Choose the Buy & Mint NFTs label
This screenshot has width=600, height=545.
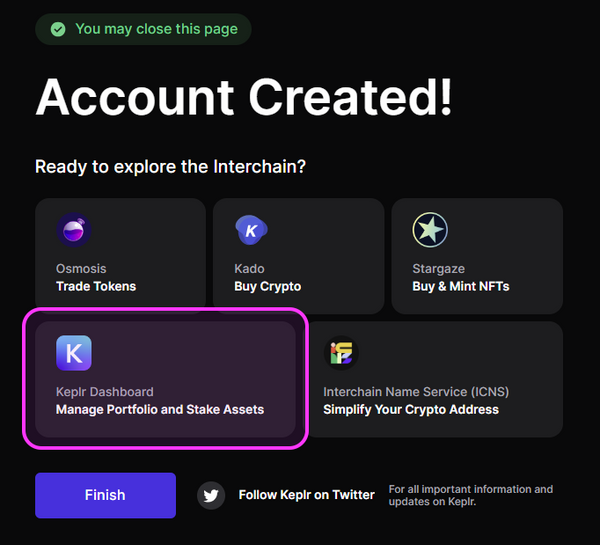[461, 286]
